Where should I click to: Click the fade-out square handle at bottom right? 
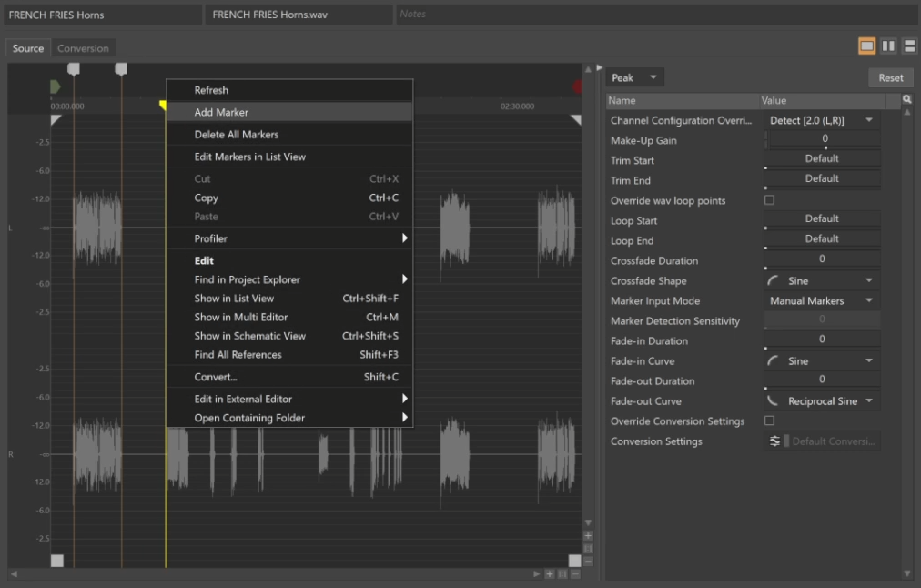pyautogui.click(x=574, y=561)
